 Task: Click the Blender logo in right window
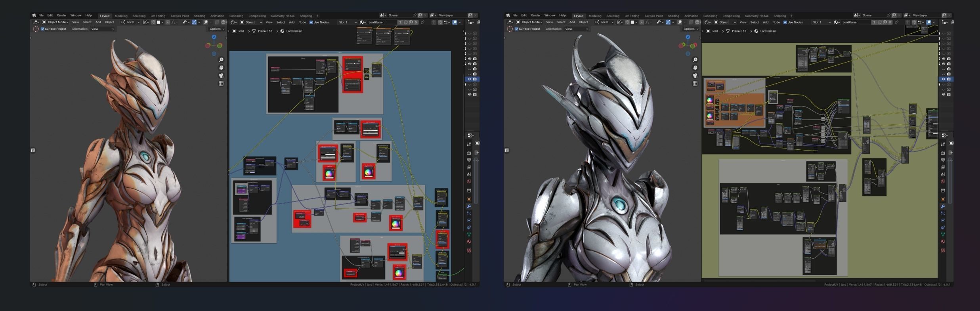click(x=508, y=15)
